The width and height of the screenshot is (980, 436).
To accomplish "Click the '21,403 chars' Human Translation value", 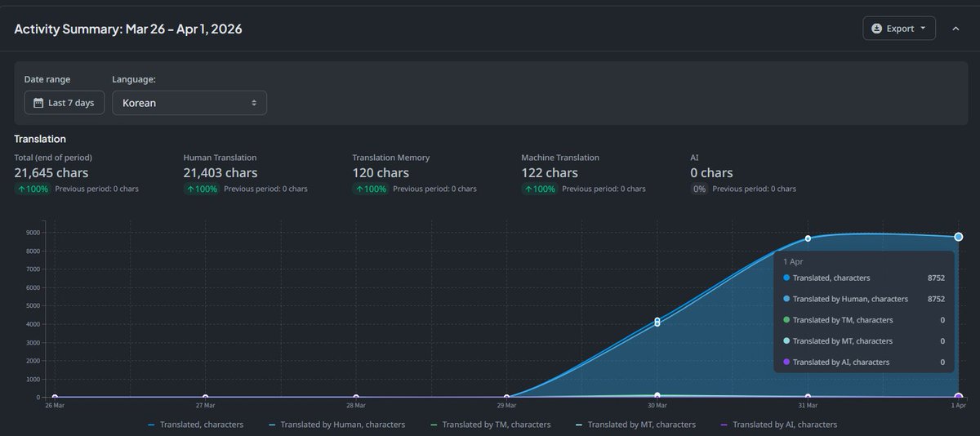I will coord(220,173).
